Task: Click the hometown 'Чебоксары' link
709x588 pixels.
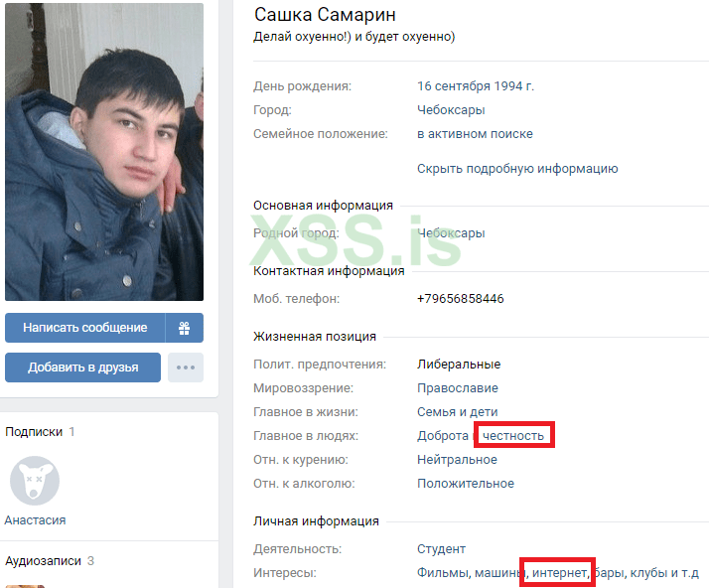Action: tap(451, 233)
